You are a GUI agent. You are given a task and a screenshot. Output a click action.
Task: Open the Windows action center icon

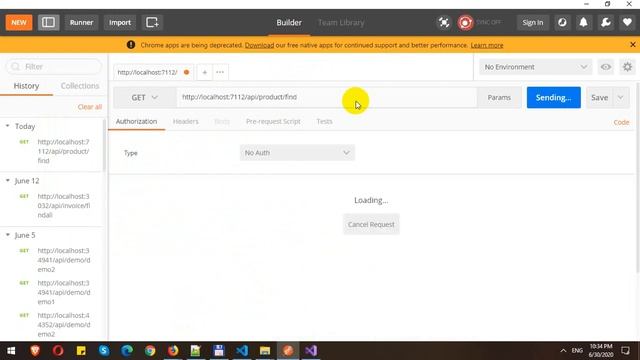pos(625,351)
